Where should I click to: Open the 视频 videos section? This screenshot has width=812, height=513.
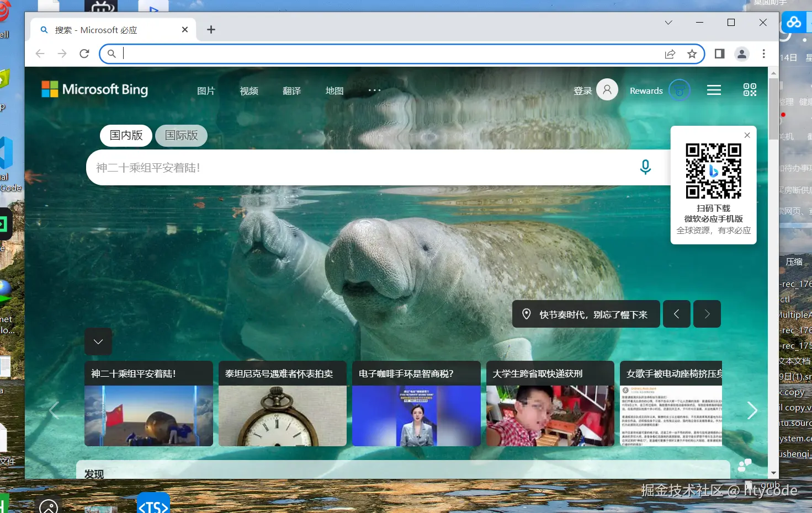[x=249, y=90]
